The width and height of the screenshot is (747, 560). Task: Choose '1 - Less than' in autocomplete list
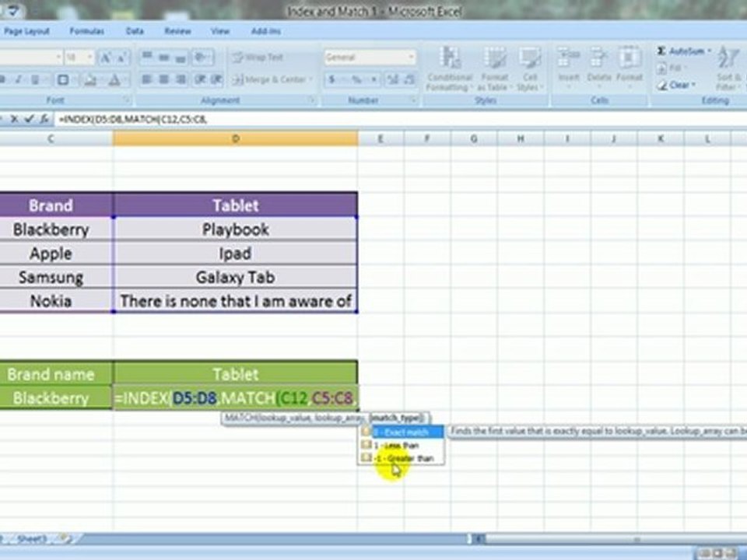403,445
